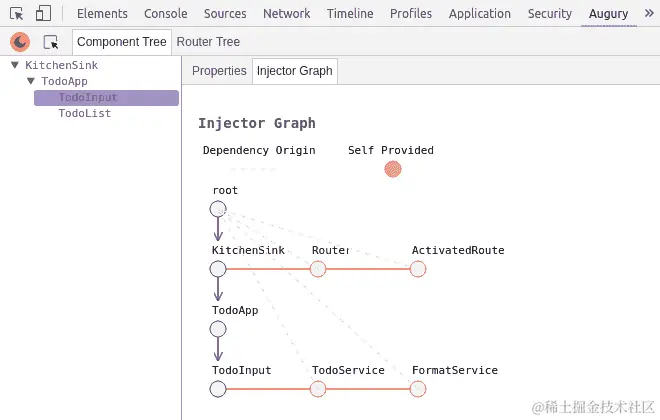The height and width of the screenshot is (420, 660).
Task: Select the Security tab
Action: point(550,13)
